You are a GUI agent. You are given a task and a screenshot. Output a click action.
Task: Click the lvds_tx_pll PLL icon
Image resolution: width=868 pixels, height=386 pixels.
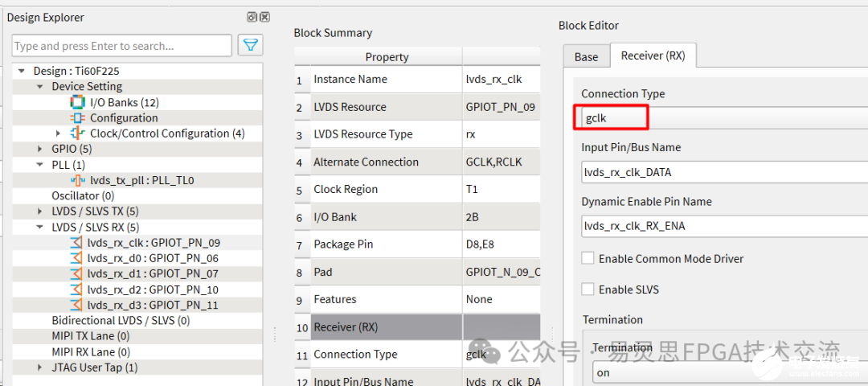point(77,181)
